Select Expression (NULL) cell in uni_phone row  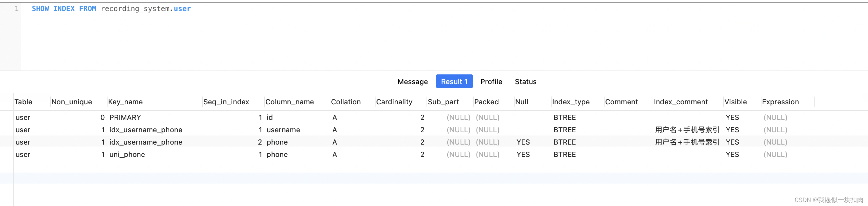775,154
